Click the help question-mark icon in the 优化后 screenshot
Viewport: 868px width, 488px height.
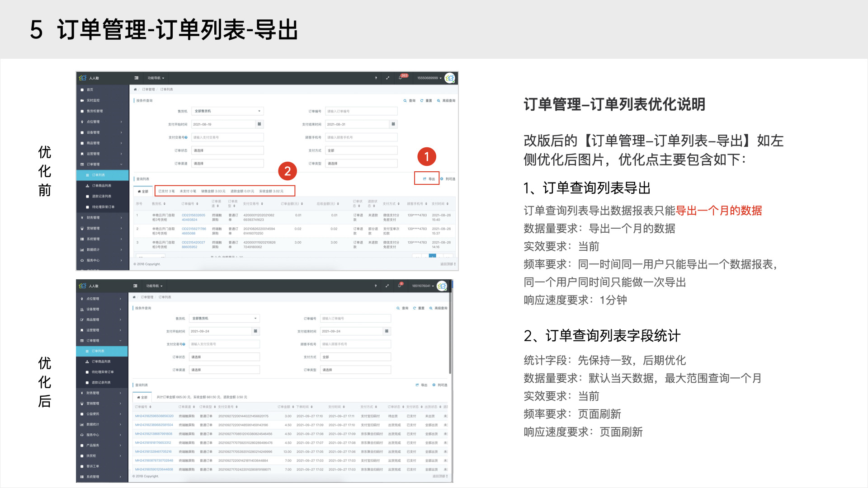(x=375, y=286)
